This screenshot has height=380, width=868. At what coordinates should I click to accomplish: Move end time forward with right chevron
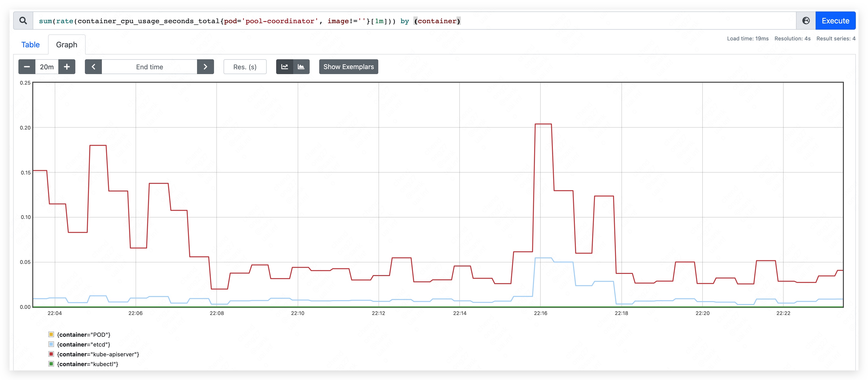coord(205,67)
